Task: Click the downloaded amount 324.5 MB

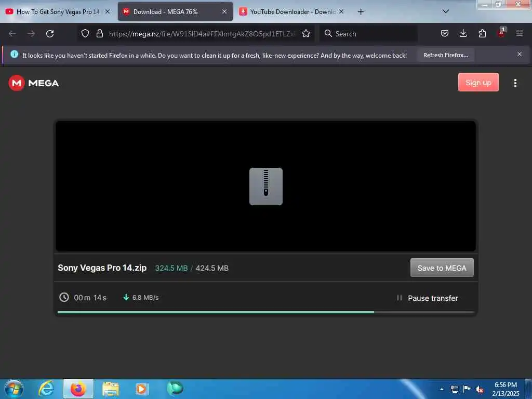Action: [171, 268]
